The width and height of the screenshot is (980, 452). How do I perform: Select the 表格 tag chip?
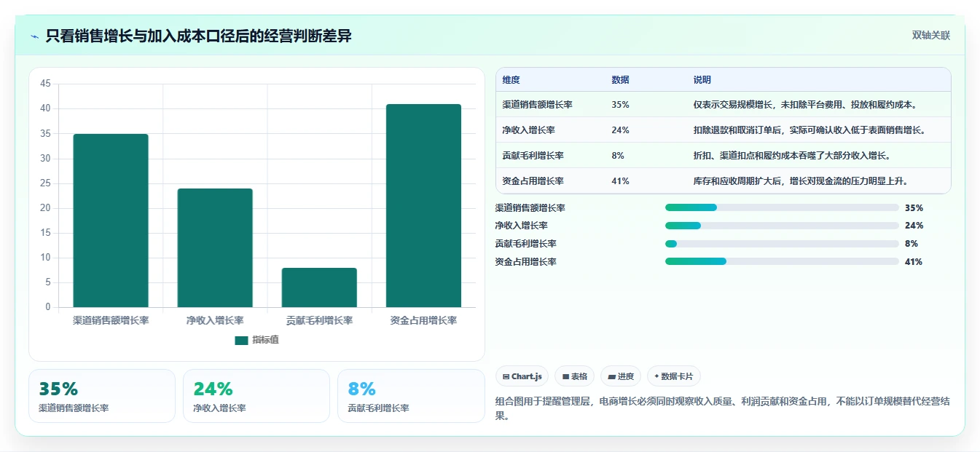click(574, 376)
